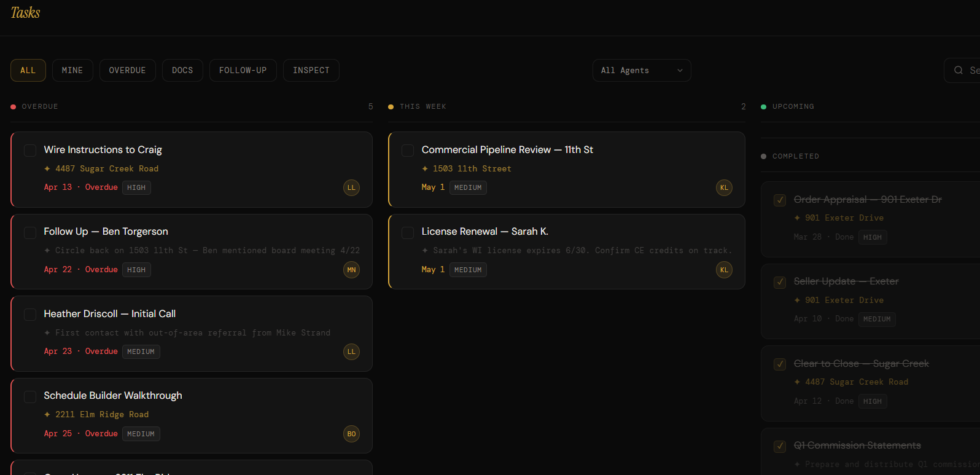Click 2211 Elm Ridge Road address
This screenshot has width=980, height=475.
click(102, 415)
